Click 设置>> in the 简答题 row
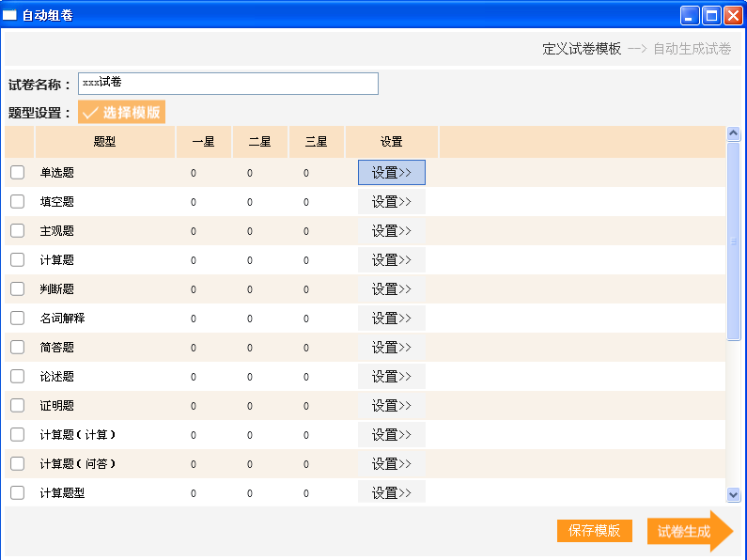Image resolution: width=747 pixels, height=560 pixels. tap(392, 347)
